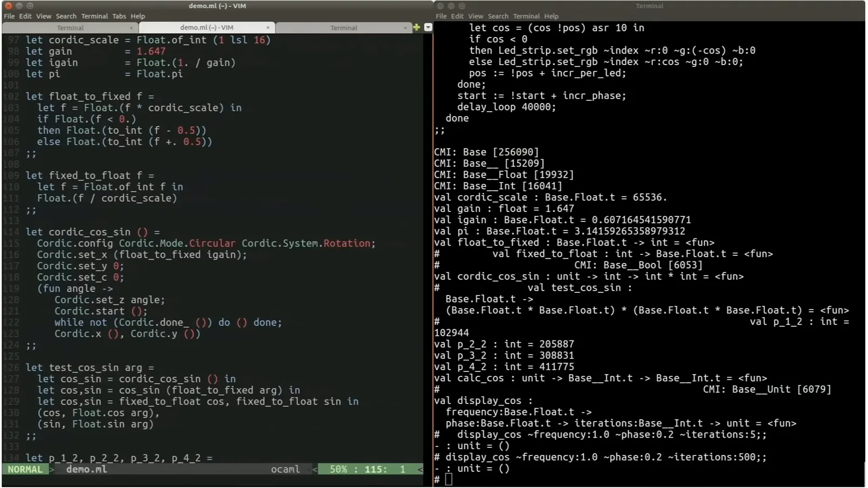Place cursor on 'let float_to_fixed f =' line
This screenshot has height=488, width=868.
click(90, 97)
